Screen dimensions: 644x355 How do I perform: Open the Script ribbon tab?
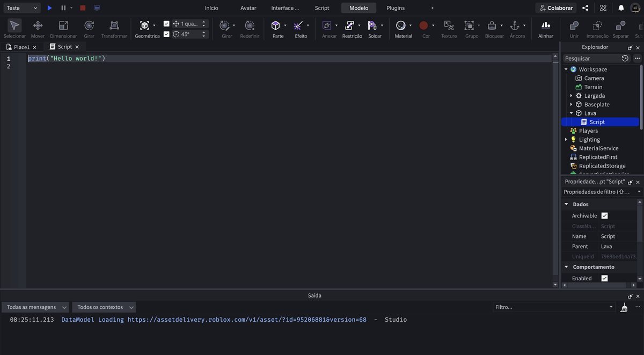[x=322, y=8]
